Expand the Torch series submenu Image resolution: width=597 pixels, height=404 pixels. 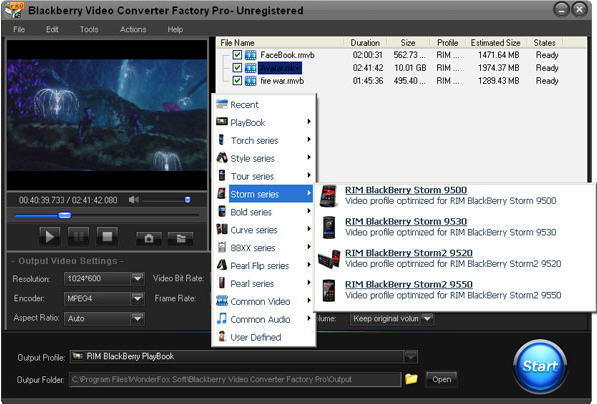pos(264,141)
